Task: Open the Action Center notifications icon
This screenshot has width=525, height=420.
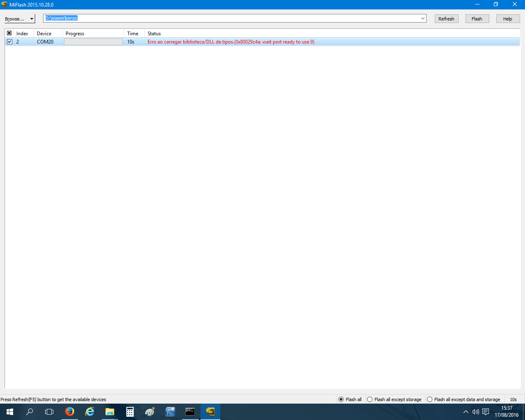Action: click(x=486, y=412)
